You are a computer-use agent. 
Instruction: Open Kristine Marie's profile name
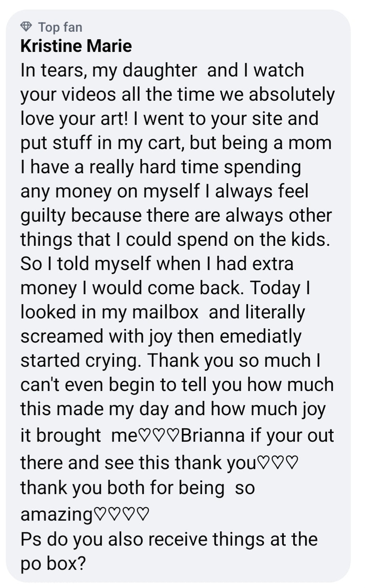[76, 46]
